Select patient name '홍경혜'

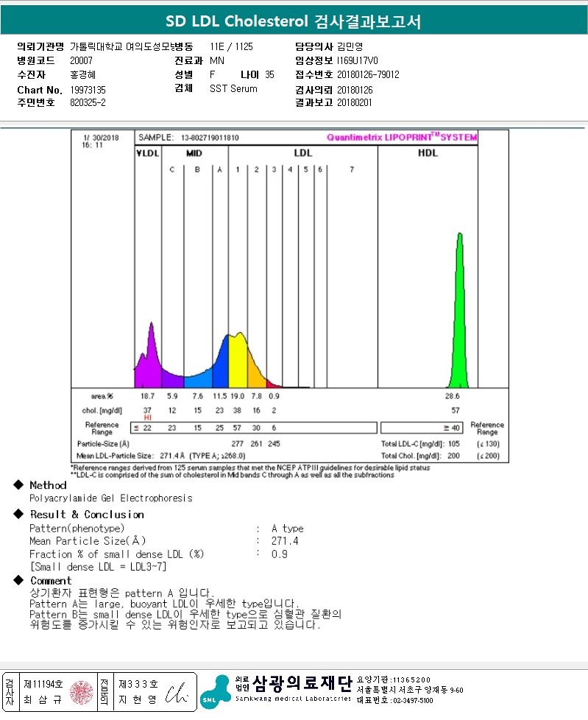82,74
